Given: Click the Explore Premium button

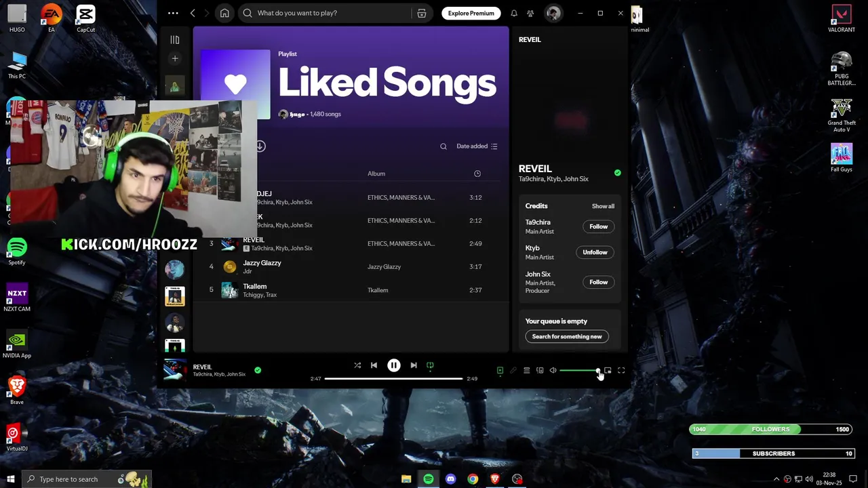Looking at the screenshot, I should 471,13.
